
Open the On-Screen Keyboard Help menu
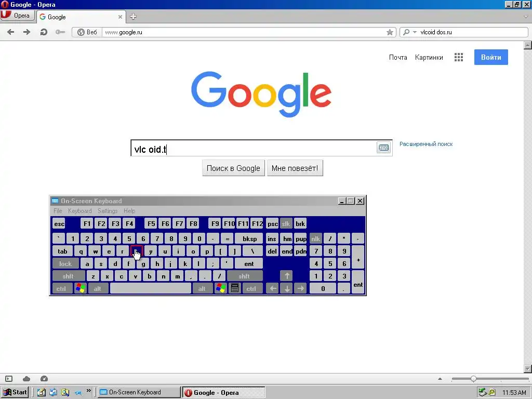point(129,211)
